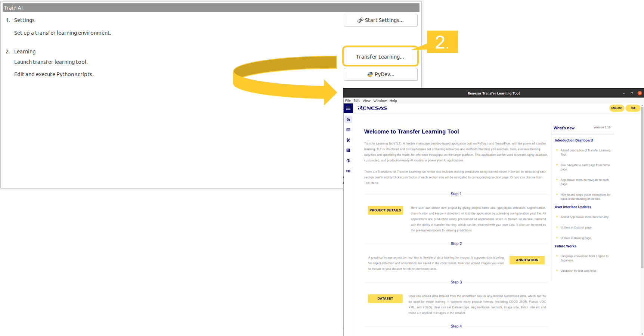644x336 pixels.
Task: Click the Start Settings button
Action: (381, 20)
